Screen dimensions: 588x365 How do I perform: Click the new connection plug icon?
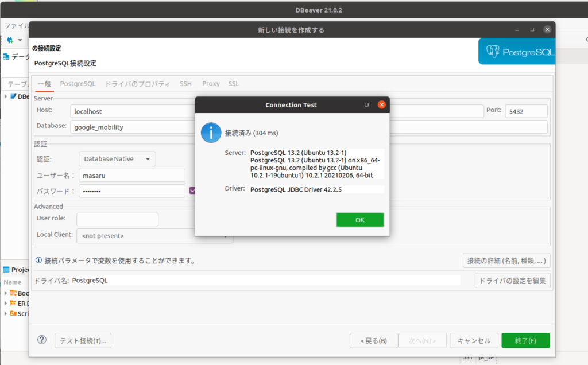[10, 40]
